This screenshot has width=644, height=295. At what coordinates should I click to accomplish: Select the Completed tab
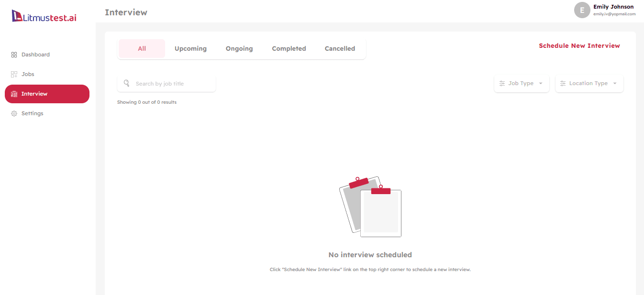pyautogui.click(x=289, y=49)
